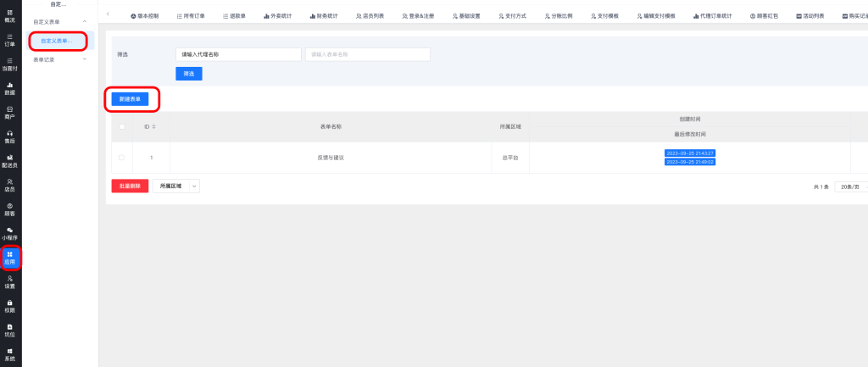The image size is (868, 367).
Task: Tick the select-all checkbox in table header
Action: point(121,126)
